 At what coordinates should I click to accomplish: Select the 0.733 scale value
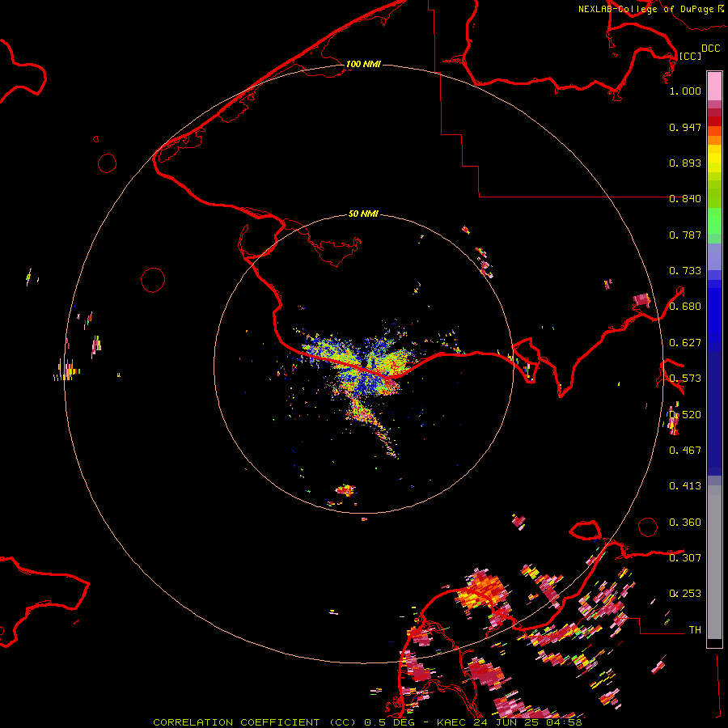[x=685, y=271]
